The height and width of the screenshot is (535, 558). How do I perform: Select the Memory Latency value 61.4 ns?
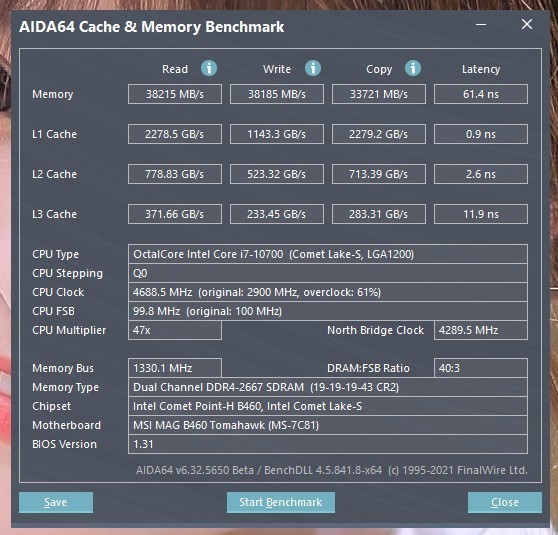pos(481,94)
